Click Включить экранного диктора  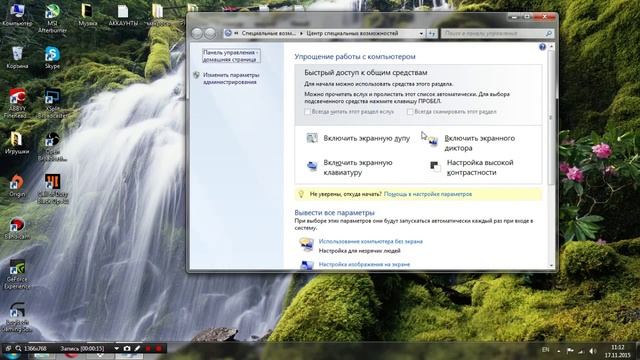point(479,143)
